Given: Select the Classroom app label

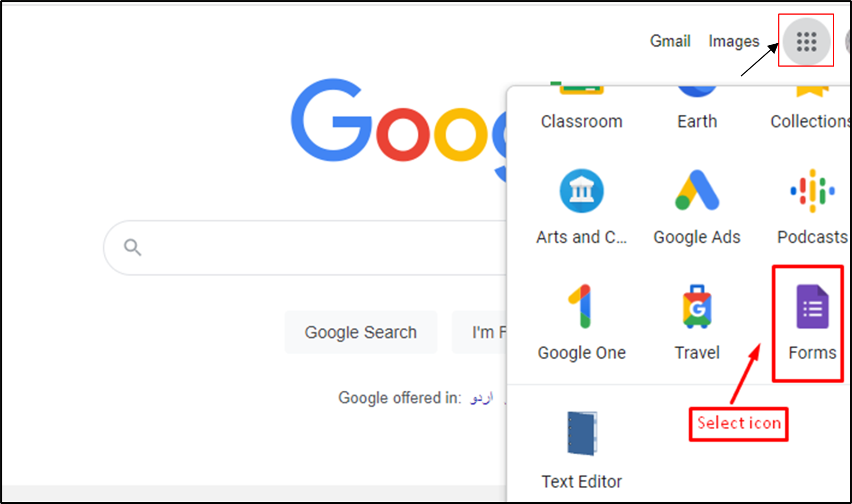Looking at the screenshot, I should coord(582,121).
